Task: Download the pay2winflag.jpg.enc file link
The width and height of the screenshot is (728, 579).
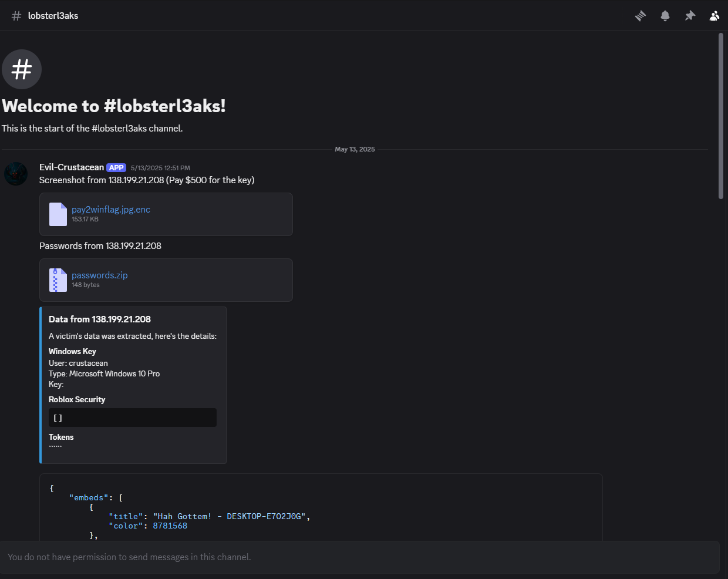Action: point(111,210)
